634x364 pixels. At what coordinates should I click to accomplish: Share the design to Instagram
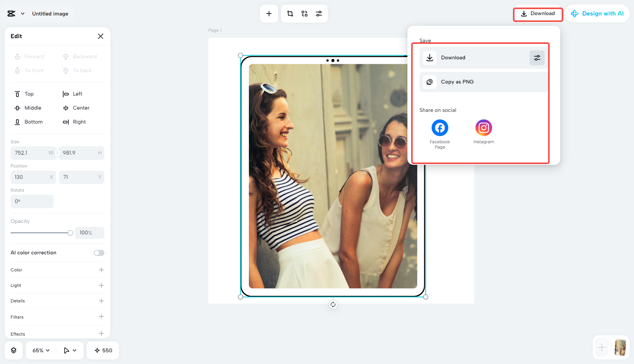483,128
